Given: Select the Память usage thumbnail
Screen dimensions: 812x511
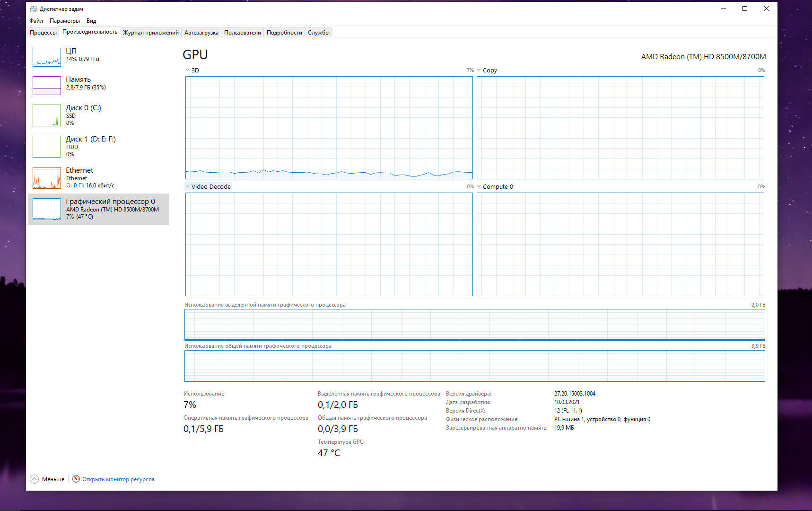Looking at the screenshot, I should click(47, 86).
